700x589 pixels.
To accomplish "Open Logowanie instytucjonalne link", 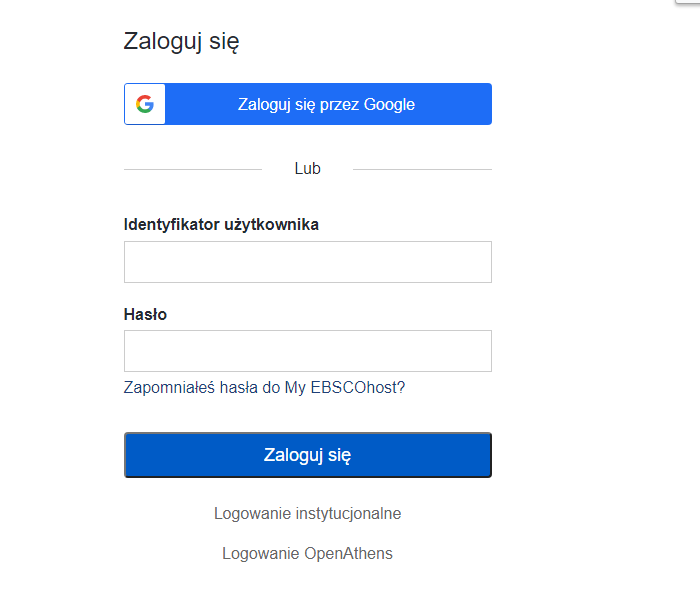I will (308, 514).
